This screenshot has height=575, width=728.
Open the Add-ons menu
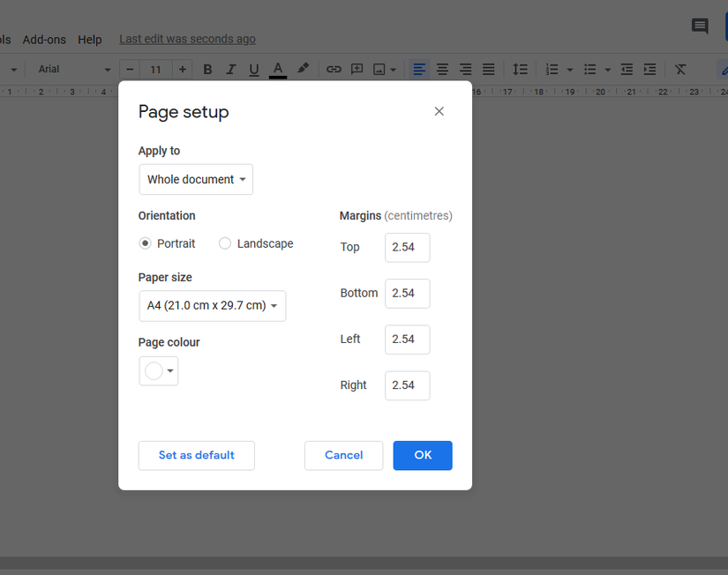[x=44, y=39]
